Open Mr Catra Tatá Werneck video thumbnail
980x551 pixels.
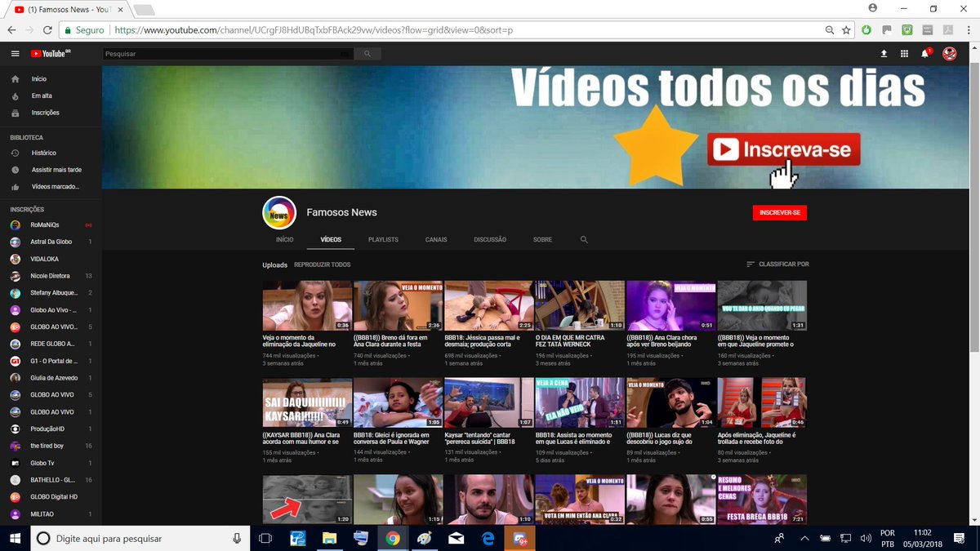click(580, 305)
